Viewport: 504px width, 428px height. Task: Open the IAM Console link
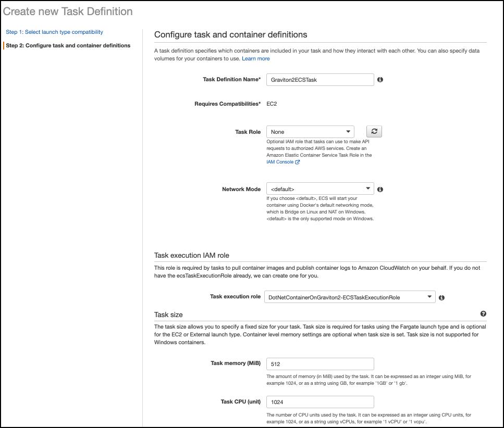(280, 162)
